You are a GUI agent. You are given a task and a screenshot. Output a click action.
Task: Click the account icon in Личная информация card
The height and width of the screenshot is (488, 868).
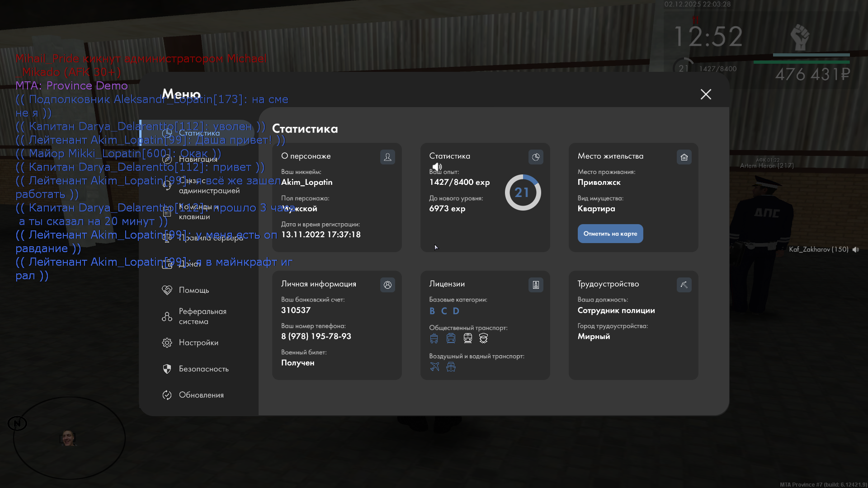[x=387, y=285]
